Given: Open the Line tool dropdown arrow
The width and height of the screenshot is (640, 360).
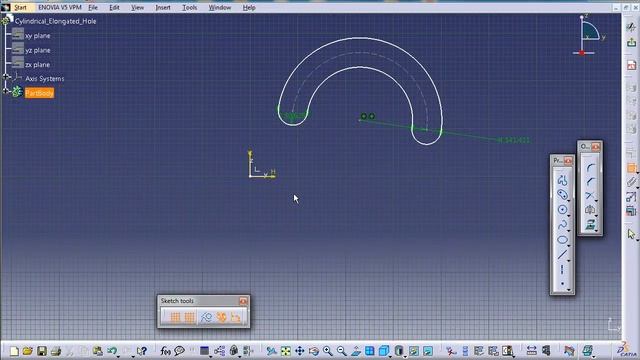Looking at the screenshot, I should (x=569, y=260).
